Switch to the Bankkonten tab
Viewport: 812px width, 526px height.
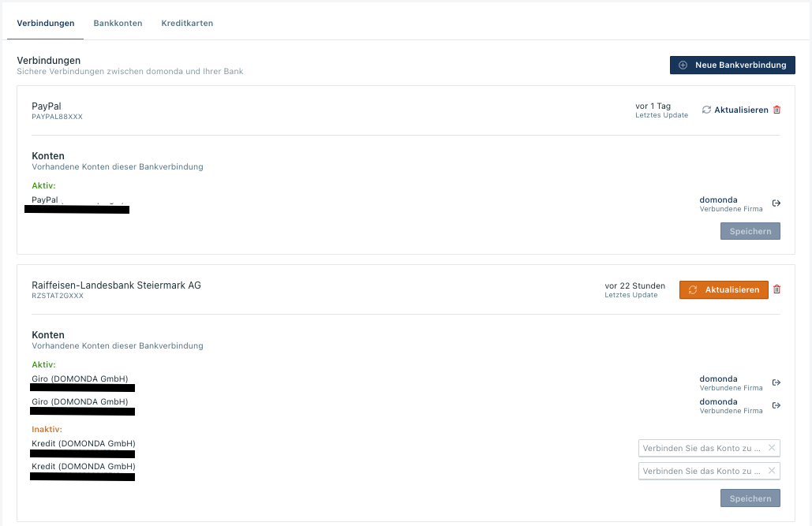point(118,24)
